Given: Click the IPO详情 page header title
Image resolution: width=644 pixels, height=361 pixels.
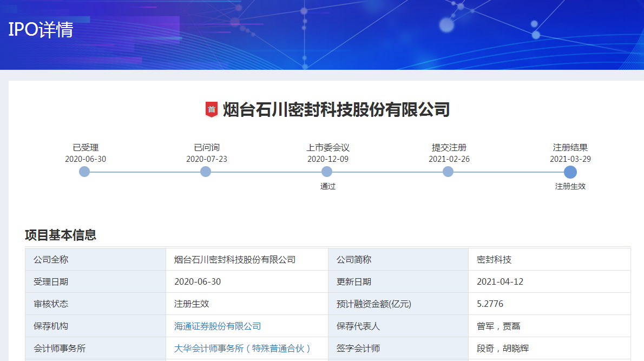Looking at the screenshot, I should click(x=41, y=30).
